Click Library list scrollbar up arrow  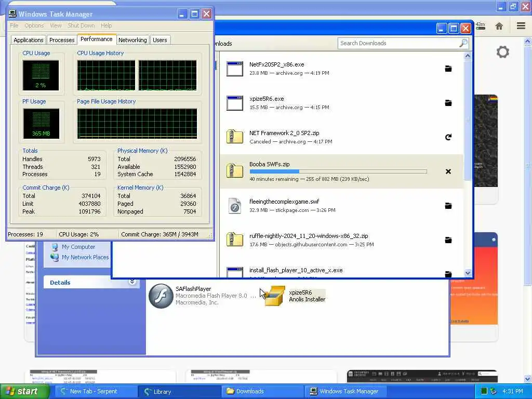click(468, 56)
